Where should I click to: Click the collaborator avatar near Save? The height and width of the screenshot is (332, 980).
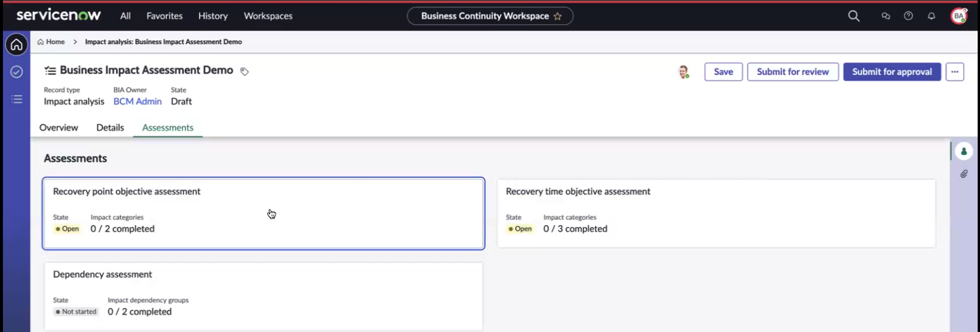tap(683, 72)
